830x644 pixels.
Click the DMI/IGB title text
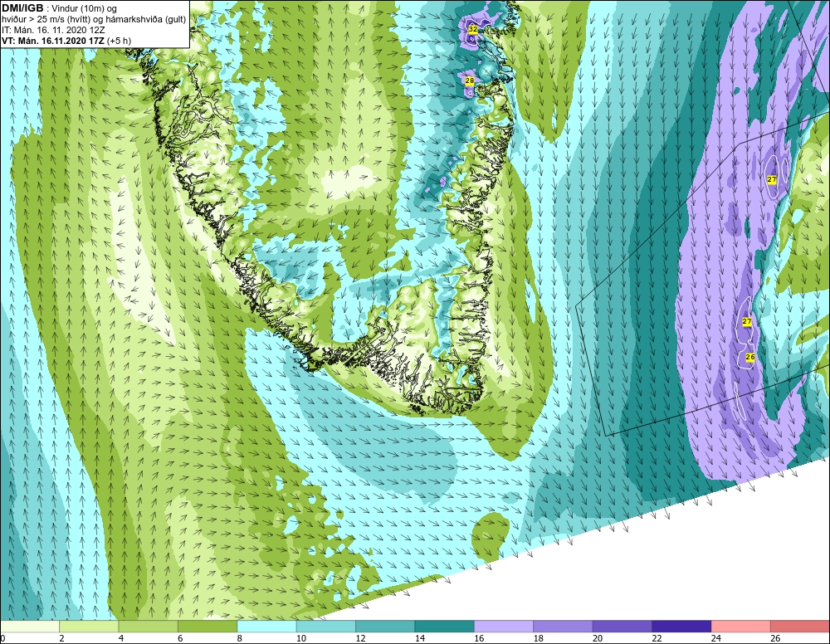click(22, 8)
